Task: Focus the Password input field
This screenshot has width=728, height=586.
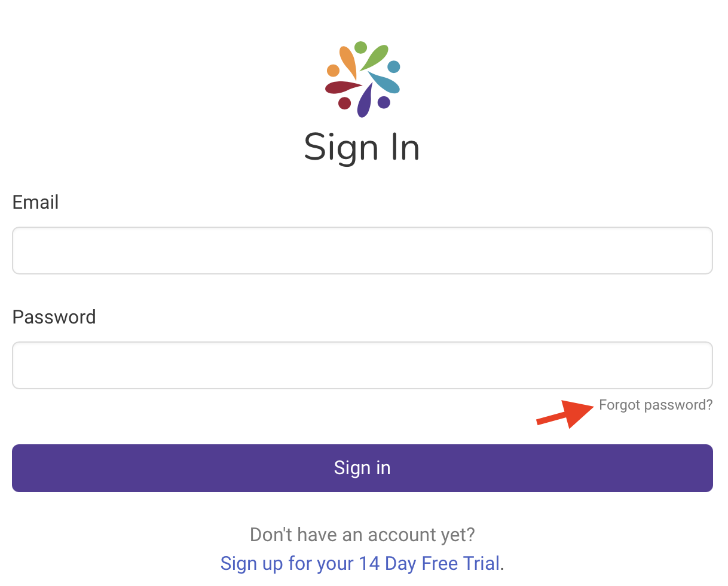Action: pos(362,365)
